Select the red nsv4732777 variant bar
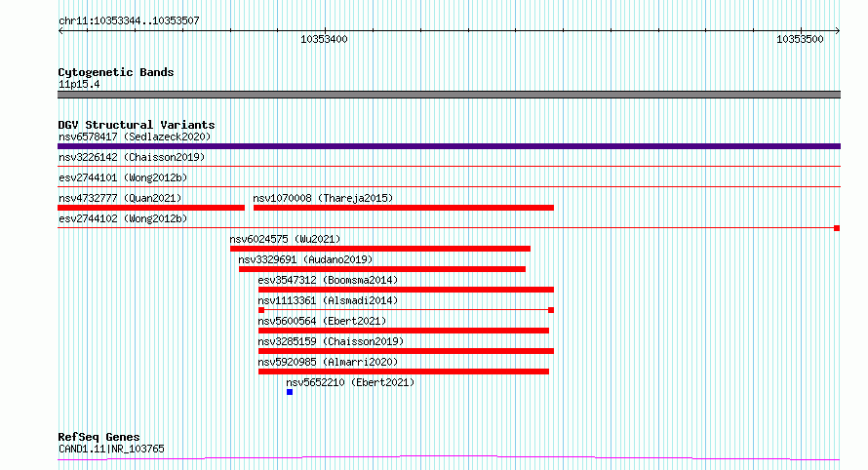This screenshot has width=868, height=470. coord(151,208)
